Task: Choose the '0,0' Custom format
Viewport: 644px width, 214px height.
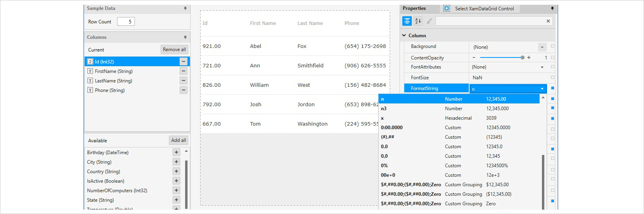Action: [459, 156]
